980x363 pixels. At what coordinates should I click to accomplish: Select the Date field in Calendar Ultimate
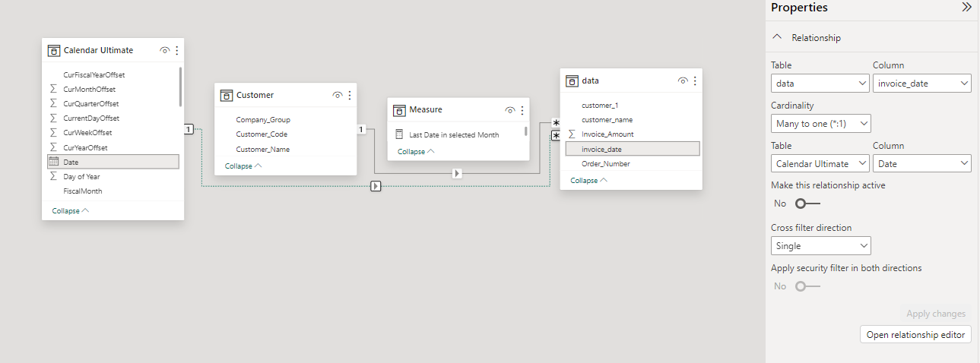pyautogui.click(x=113, y=162)
